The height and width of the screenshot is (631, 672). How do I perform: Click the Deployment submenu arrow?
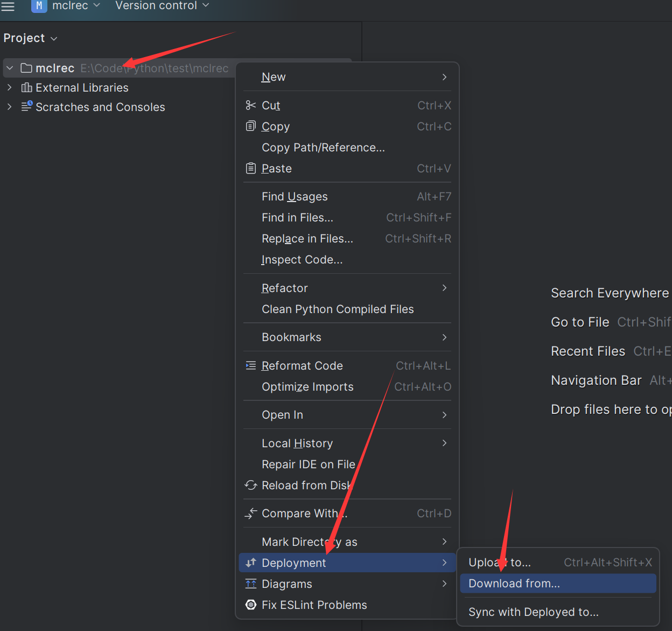(x=444, y=563)
